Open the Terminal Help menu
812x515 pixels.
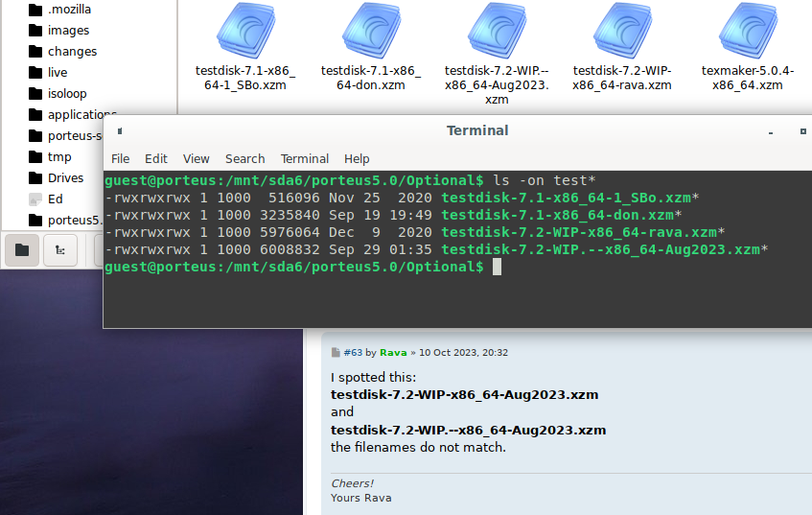pyautogui.click(x=357, y=159)
